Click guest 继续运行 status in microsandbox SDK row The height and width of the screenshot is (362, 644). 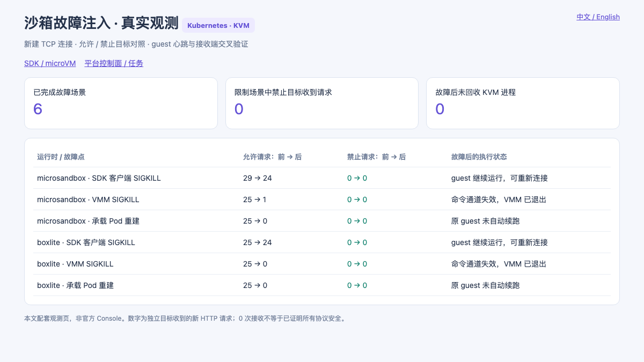click(x=500, y=178)
